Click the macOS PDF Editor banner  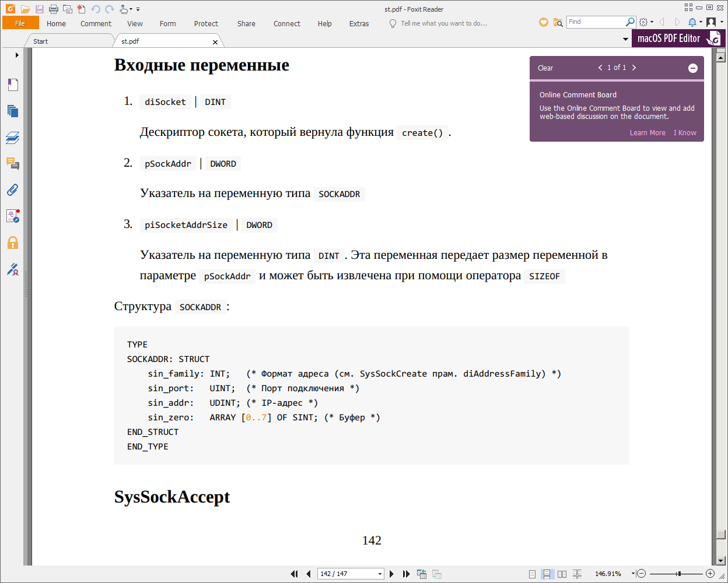coord(678,38)
